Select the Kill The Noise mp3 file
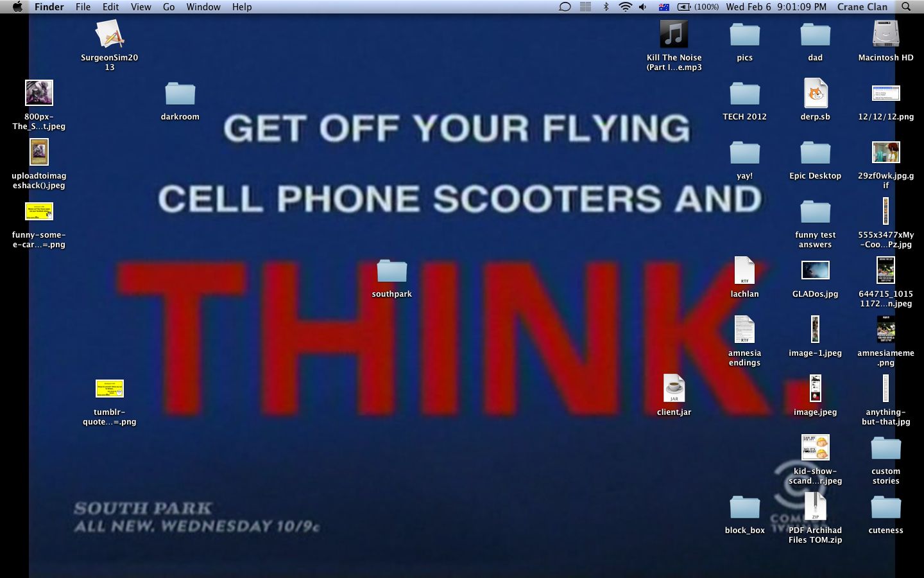The image size is (924, 578). (x=674, y=35)
